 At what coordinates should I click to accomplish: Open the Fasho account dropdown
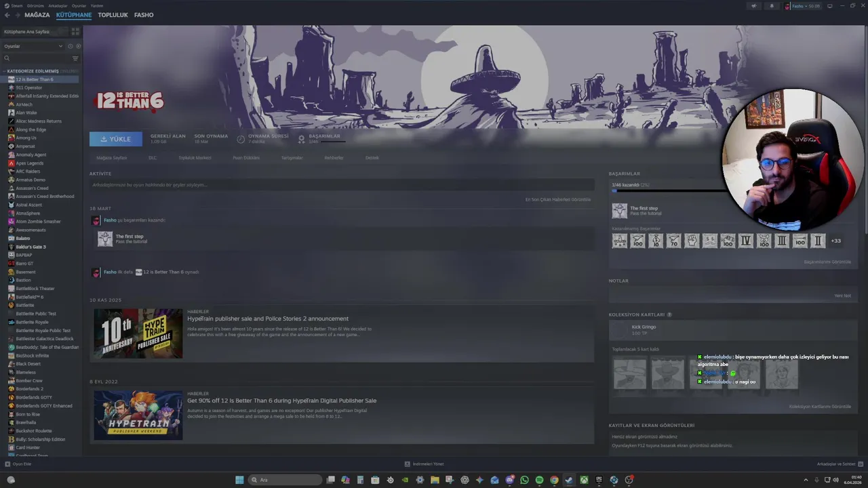pos(802,5)
